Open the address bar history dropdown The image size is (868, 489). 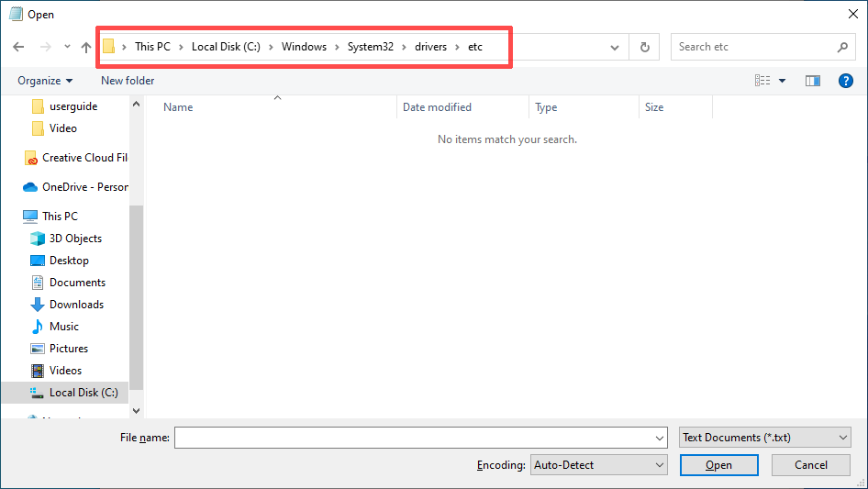pos(615,47)
